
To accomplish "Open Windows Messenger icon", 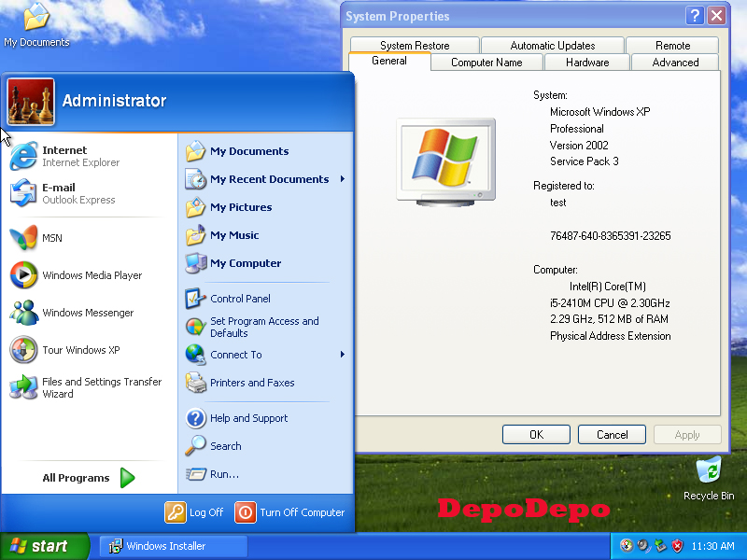I will pyautogui.click(x=23, y=313).
